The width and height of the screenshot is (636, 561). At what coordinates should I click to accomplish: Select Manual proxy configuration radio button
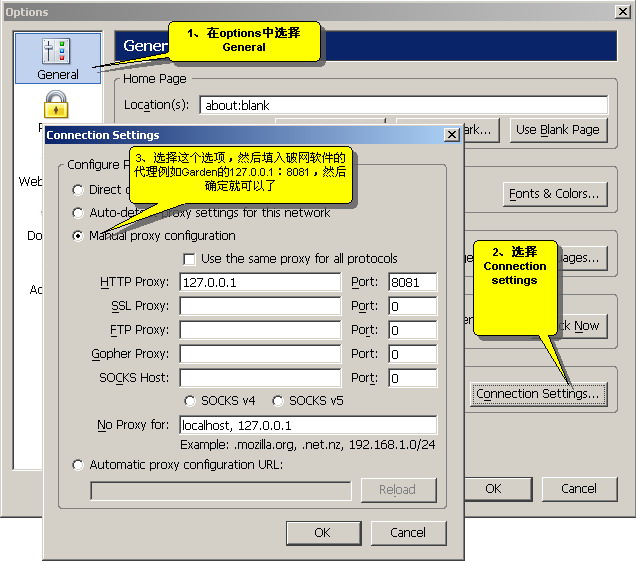click(x=78, y=236)
